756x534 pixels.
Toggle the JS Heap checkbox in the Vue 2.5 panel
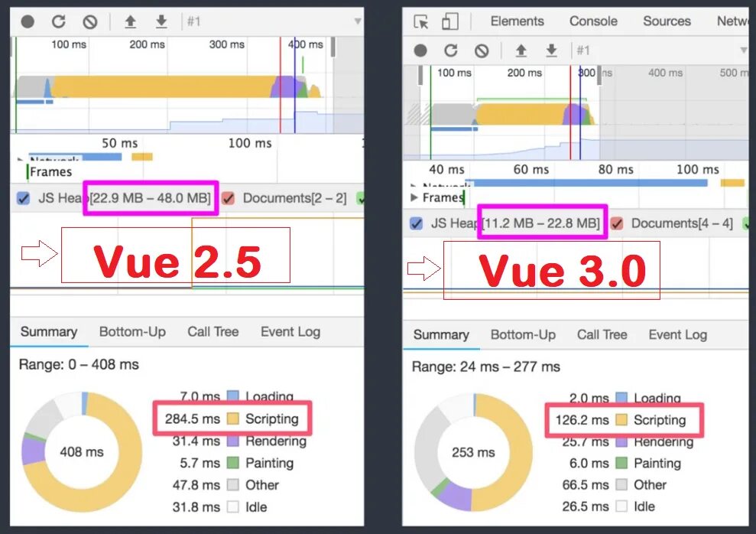(x=23, y=198)
